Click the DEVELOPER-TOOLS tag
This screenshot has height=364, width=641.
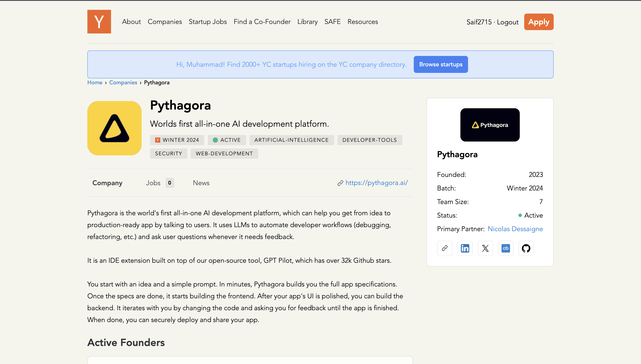pos(369,140)
